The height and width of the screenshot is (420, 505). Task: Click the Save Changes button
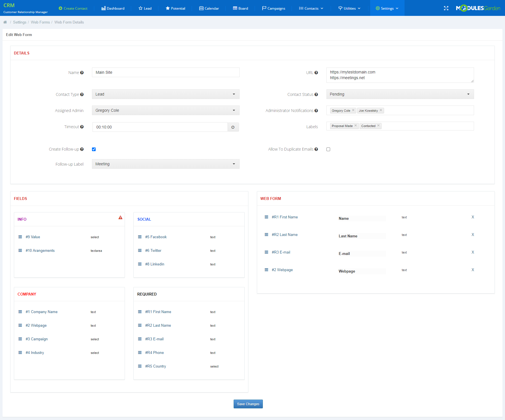248,404
